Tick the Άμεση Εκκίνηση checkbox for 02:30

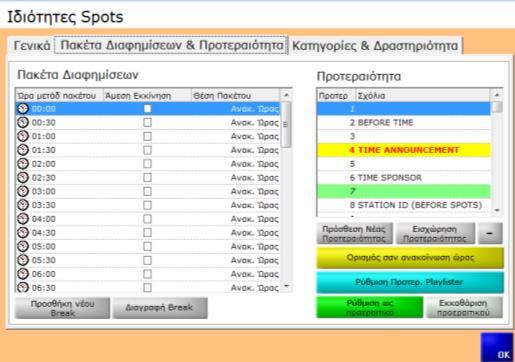(147, 178)
